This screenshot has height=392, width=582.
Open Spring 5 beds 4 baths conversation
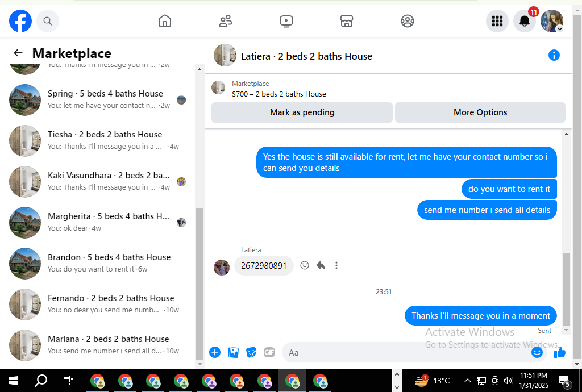click(98, 100)
